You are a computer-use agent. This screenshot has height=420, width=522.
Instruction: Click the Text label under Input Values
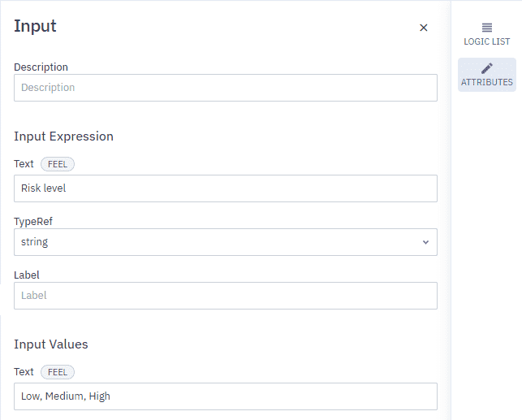24,372
